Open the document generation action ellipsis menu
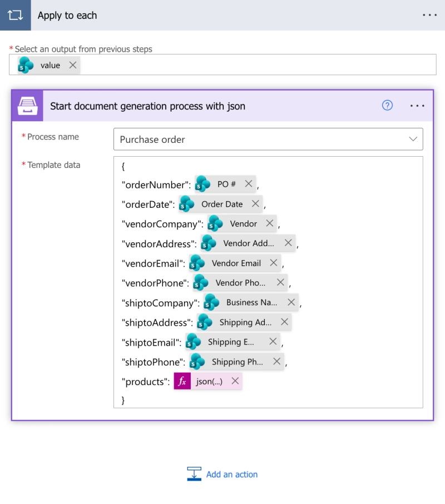The image size is (445, 504). point(417,106)
